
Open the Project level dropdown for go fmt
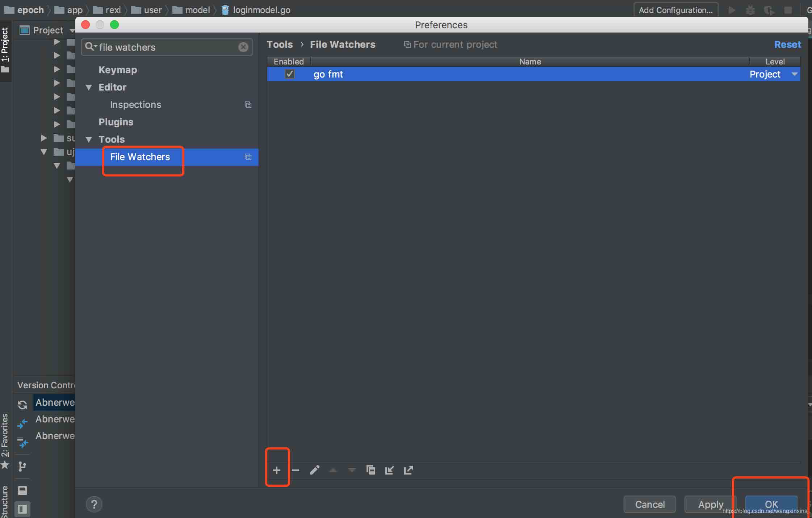(x=795, y=74)
